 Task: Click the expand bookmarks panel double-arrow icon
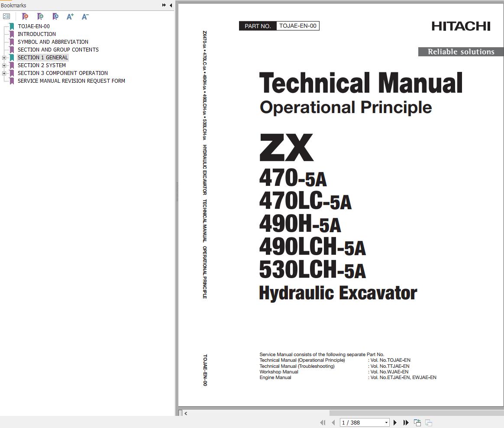pyautogui.click(x=164, y=5)
